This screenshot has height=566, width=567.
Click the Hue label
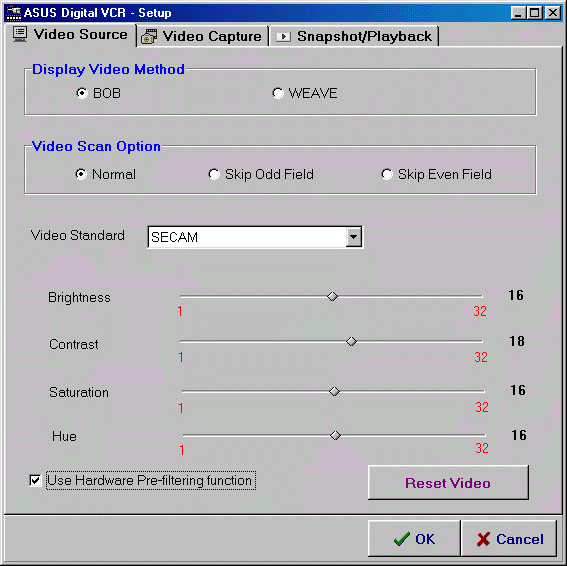click(64, 436)
